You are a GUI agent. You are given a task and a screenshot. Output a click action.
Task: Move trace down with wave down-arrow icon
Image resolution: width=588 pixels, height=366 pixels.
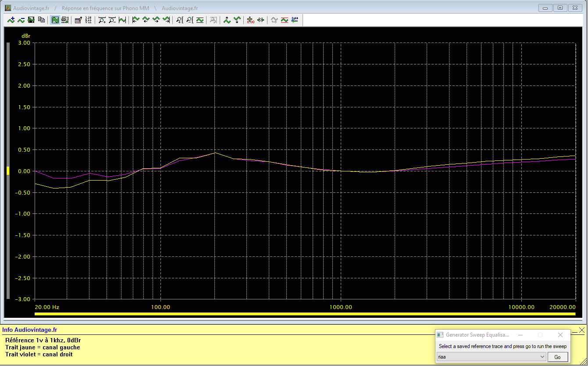[x=237, y=20]
